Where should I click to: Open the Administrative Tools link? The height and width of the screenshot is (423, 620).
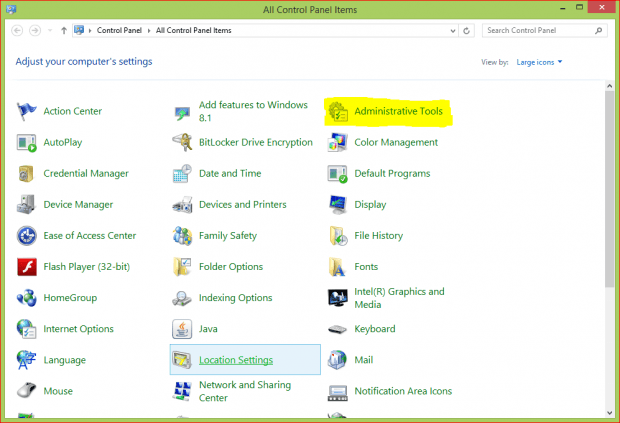click(398, 111)
